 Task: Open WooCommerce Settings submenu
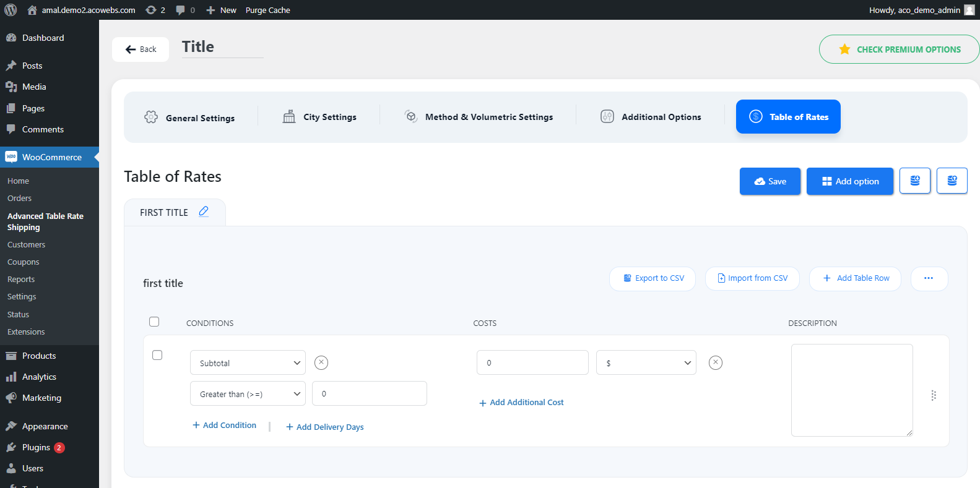[22, 296]
